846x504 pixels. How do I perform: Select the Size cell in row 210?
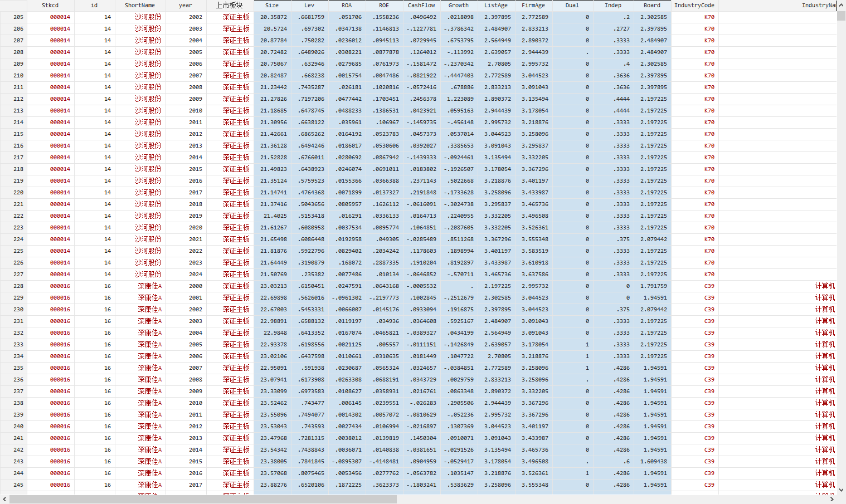click(x=273, y=76)
